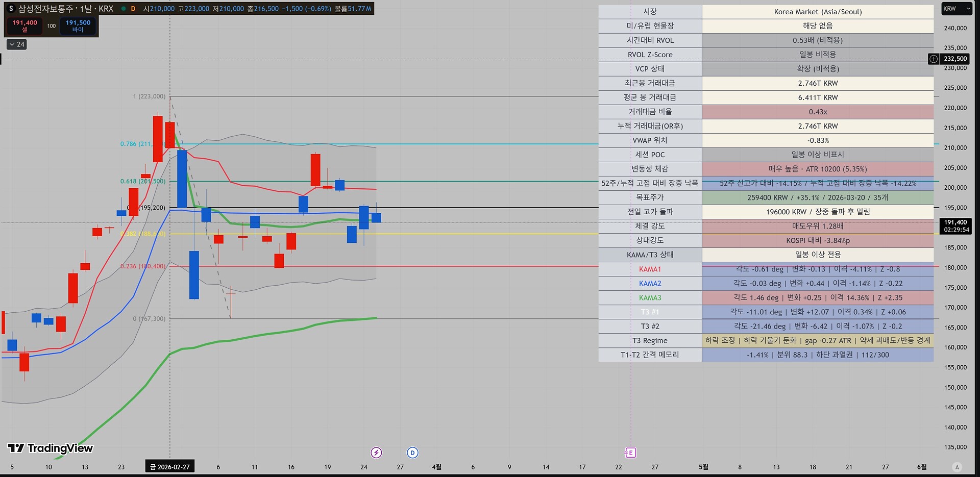Click the KAMA/T3 상태 label
The width and height of the screenshot is (980, 477).
pyautogui.click(x=650, y=255)
